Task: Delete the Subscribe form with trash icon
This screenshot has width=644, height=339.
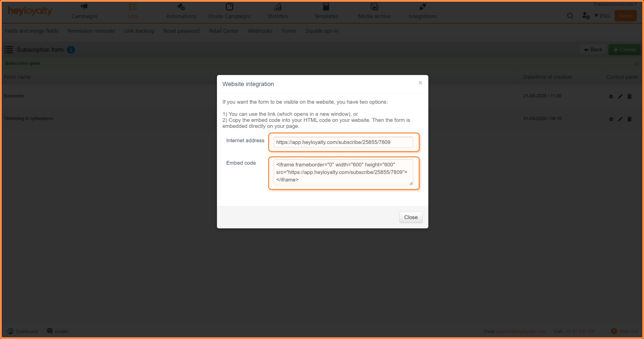Action: coord(630,96)
